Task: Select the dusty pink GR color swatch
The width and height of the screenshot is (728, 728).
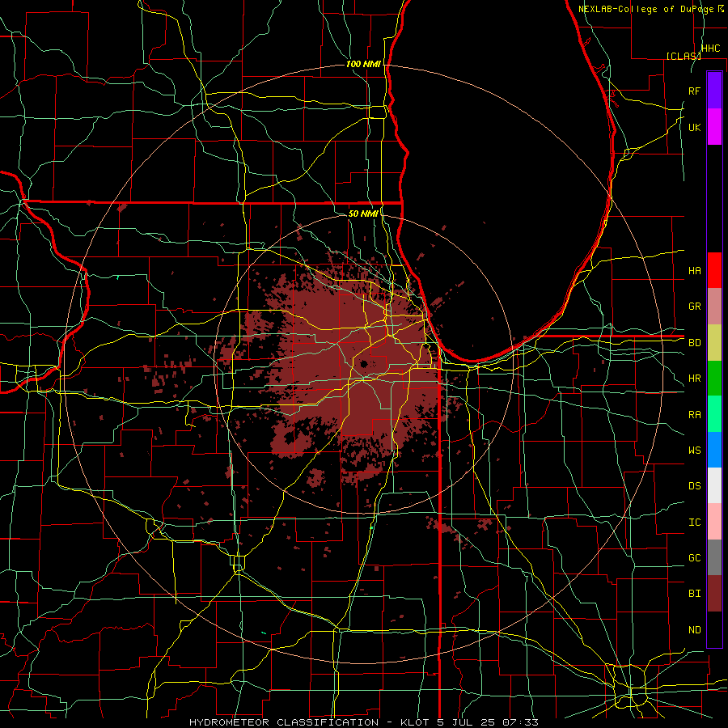Action: pyautogui.click(x=714, y=306)
